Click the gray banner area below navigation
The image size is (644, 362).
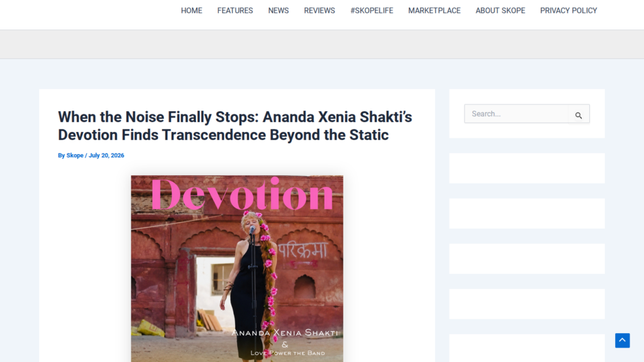(x=322, y=44)
